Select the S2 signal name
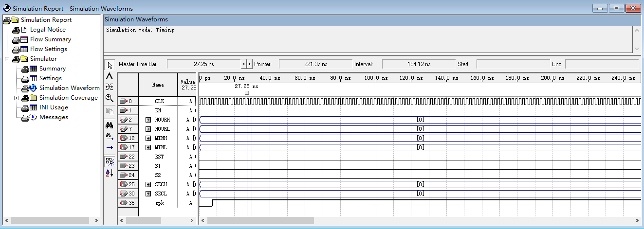Screen dimensions: 644x229 [x=158, y=175]
